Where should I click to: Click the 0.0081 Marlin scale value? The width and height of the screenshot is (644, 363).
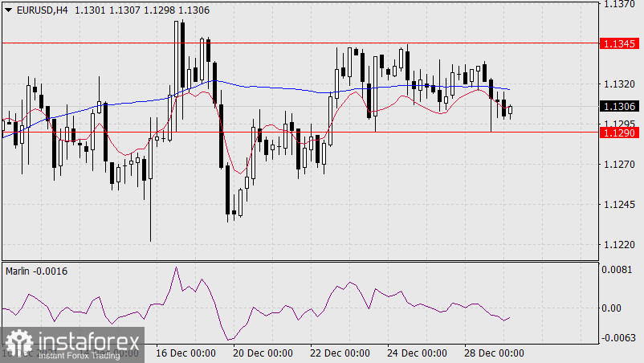point(618,271)
